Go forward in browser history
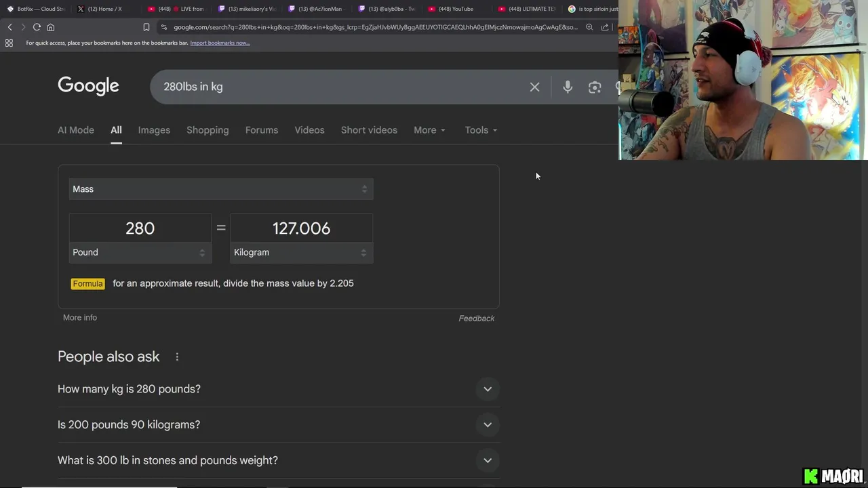The width and height of the screenshot is (868, 488). pyautogui.click(x=22, y=27)
